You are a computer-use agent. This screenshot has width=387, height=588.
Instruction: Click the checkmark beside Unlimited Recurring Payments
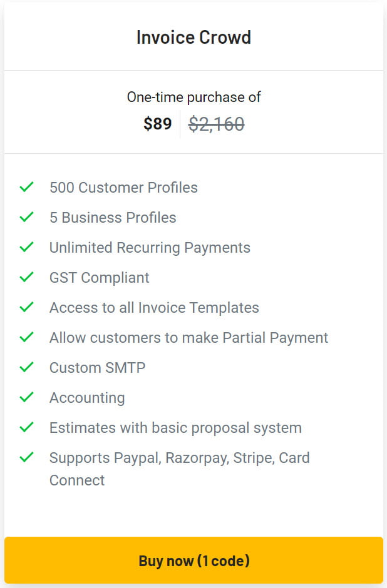(x=26, y=246)
